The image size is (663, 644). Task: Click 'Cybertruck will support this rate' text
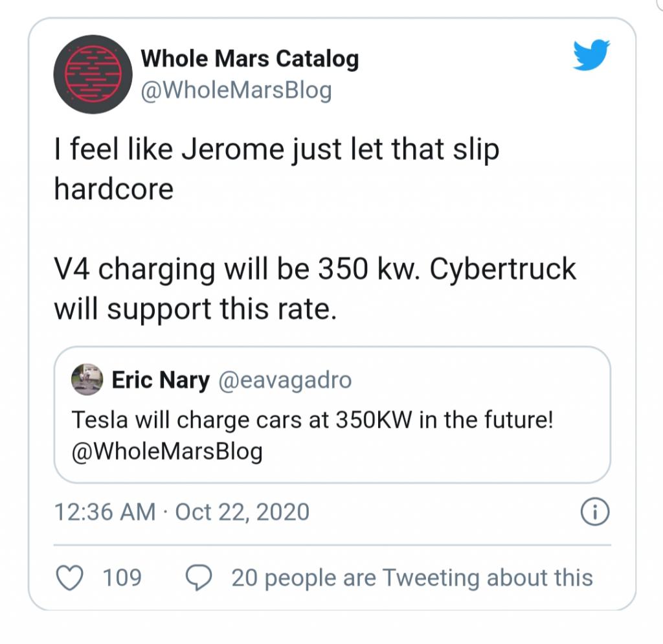315,288
